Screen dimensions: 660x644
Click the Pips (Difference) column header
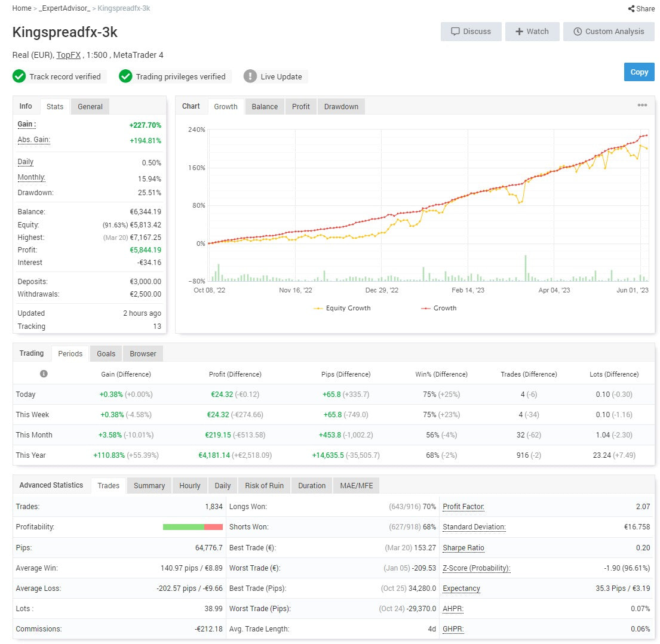point(346,374)
